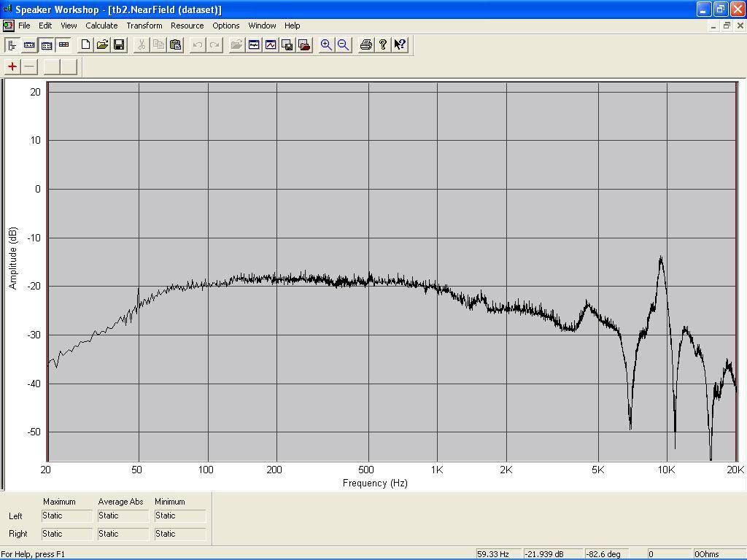Click the Right Minimum Static field
Viewport: 747px width, 560px height.
click(180, 534)
